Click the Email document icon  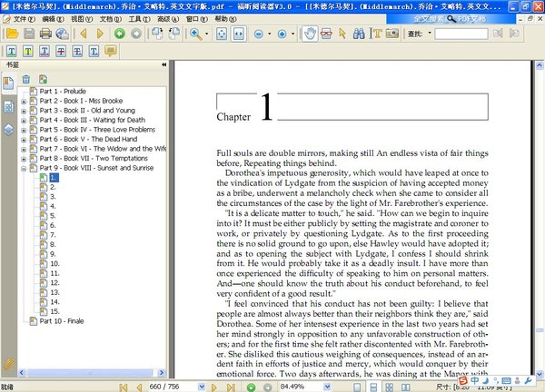pyautogui.click(x=62, y=34)
